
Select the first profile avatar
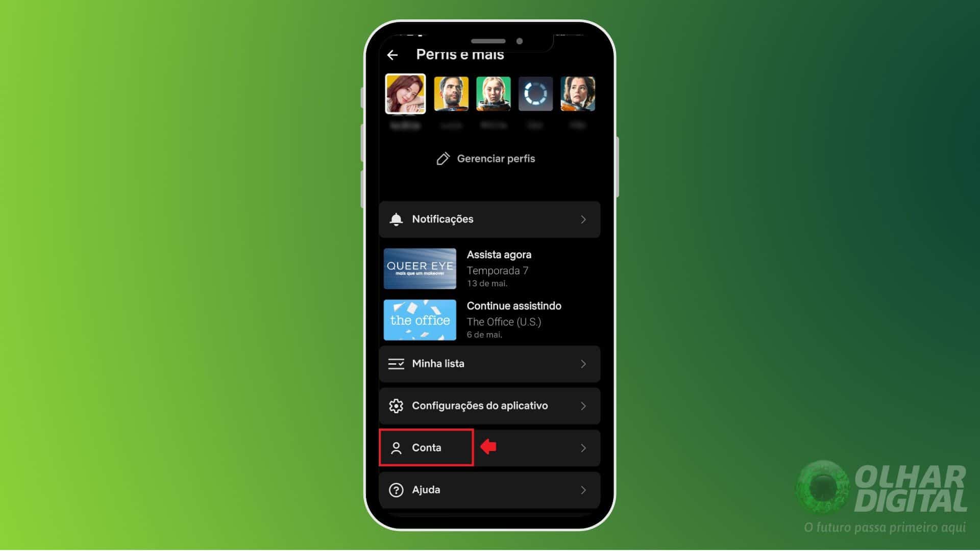click(405, 94)
